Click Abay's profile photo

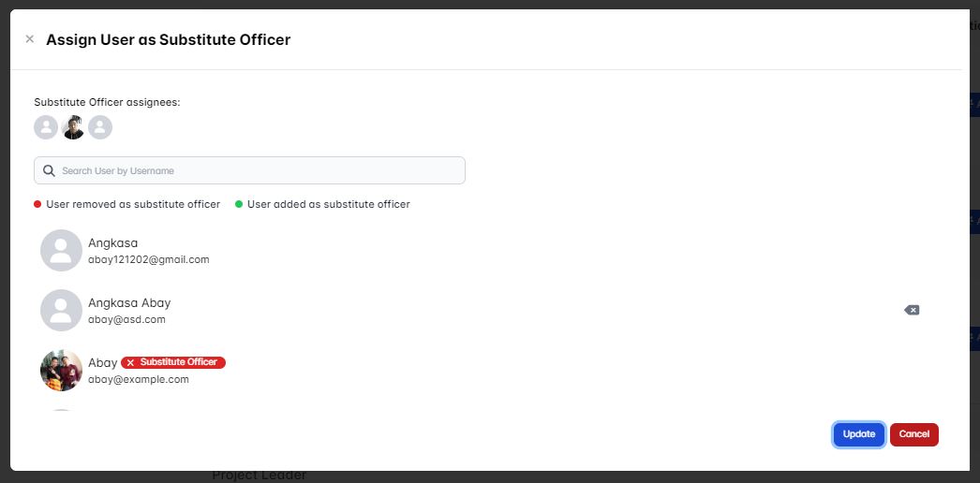pyautogui.click(x=61, y=370)
